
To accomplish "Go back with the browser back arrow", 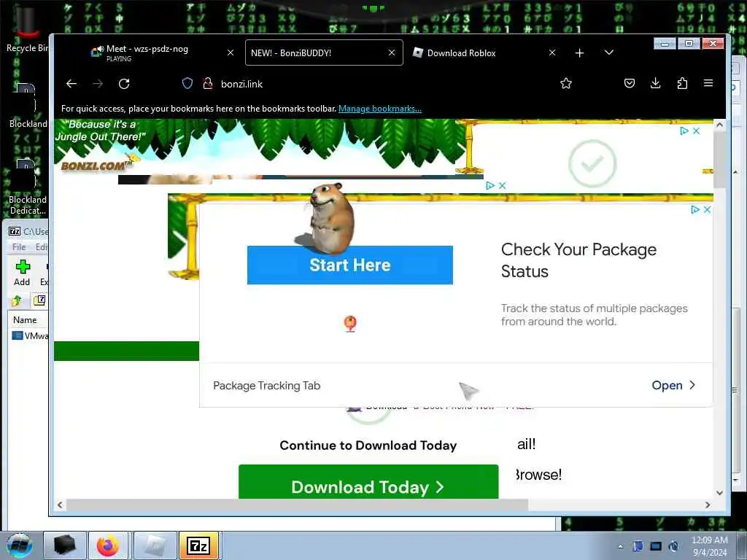I will click(71, 84).
